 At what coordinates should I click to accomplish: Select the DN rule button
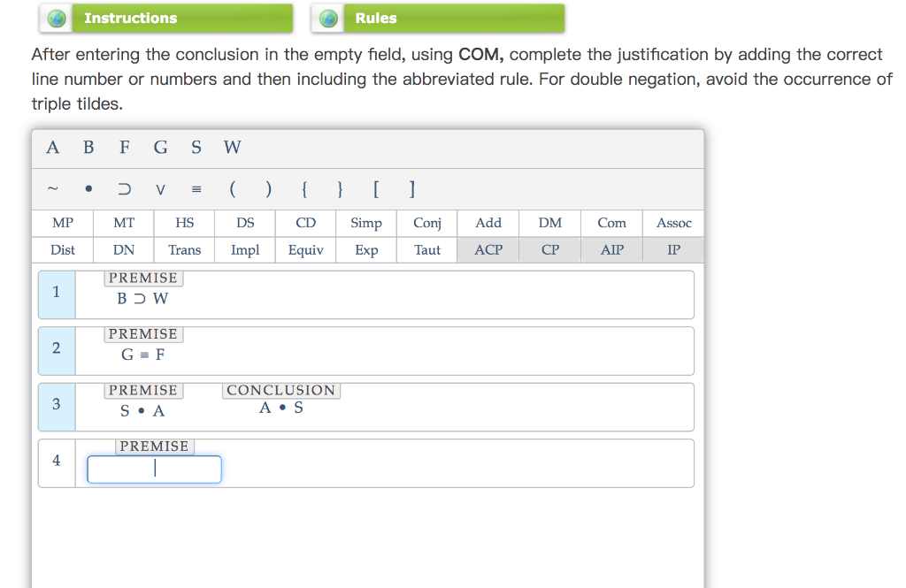coord(123,250)
